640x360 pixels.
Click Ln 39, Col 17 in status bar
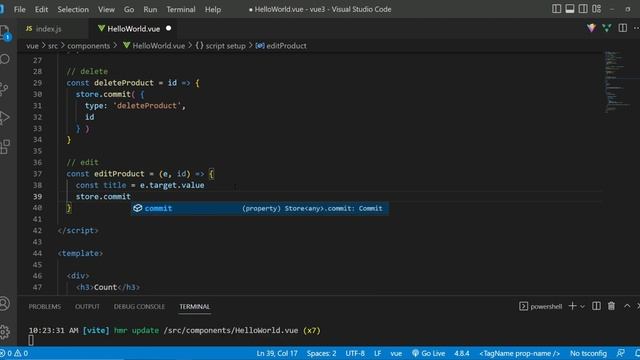coord(277,353)
